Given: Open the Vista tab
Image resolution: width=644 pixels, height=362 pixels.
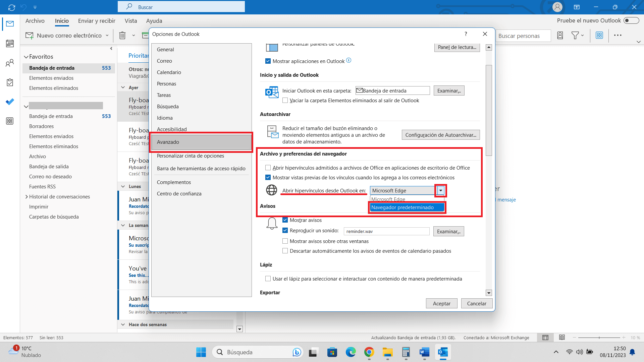Looking at the screenshot, I should click(131, 21).
